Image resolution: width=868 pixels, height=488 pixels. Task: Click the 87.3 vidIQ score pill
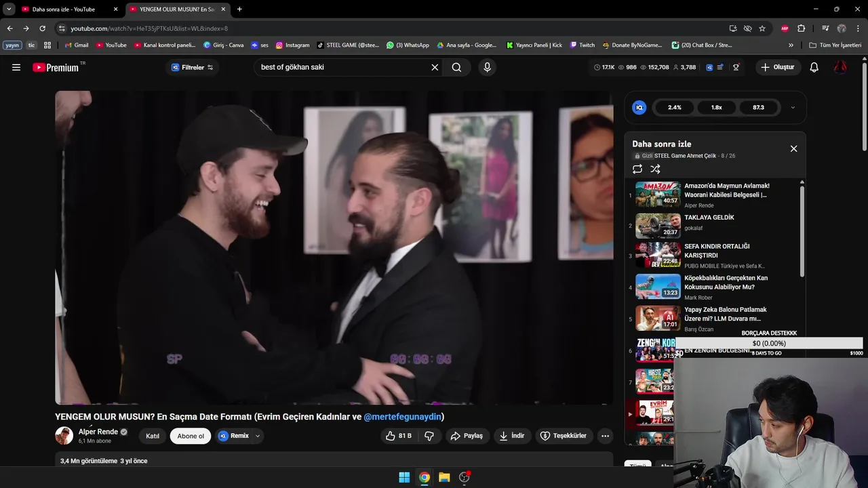(x=758, y=107)
